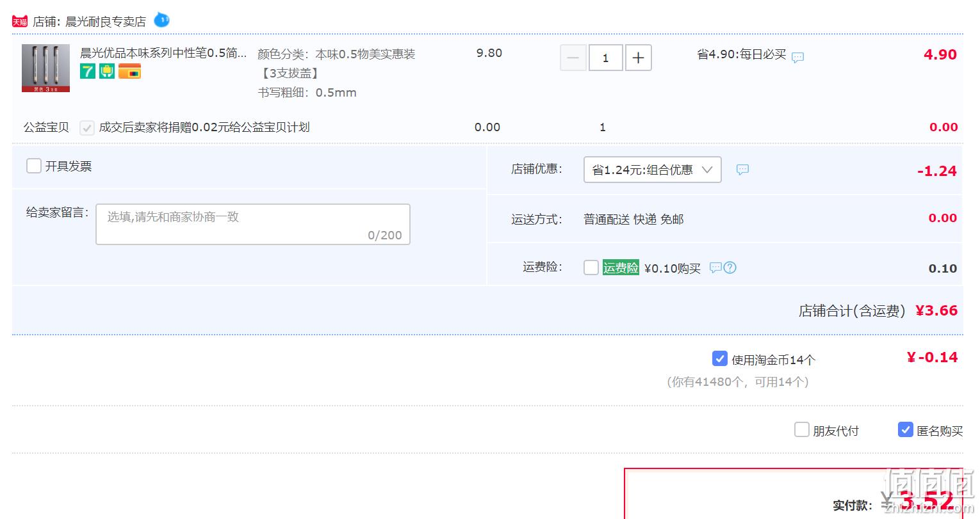Uncheck 使用淘金币14个 checkbox
980x519 pixels.
point(719,358)
